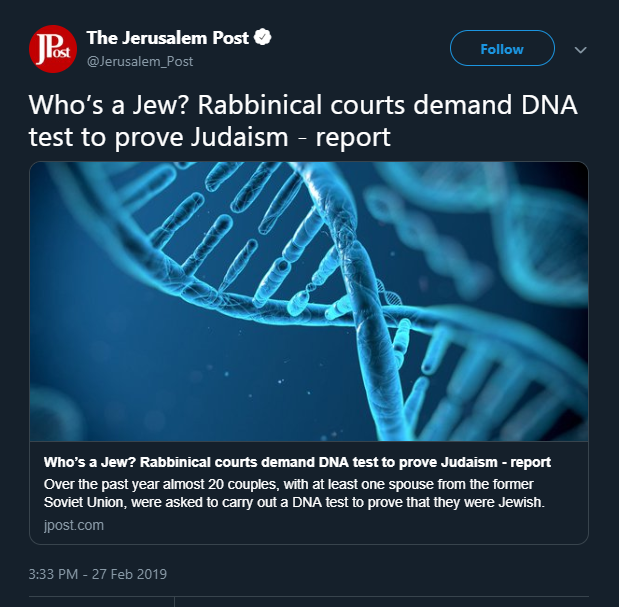Click the tweet text line "test to prove Judaism - report"
This screenshot has width=619, height=607.
coord(210,137)
